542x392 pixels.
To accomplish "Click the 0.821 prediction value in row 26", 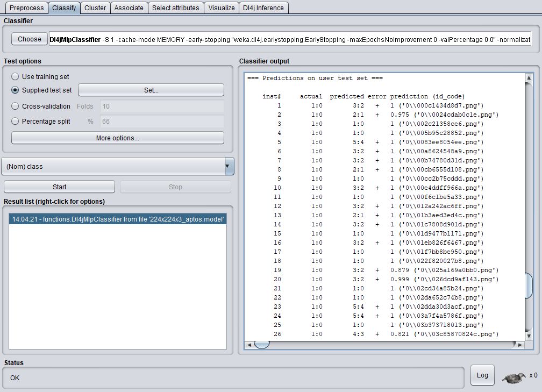I will coord(400,334).
